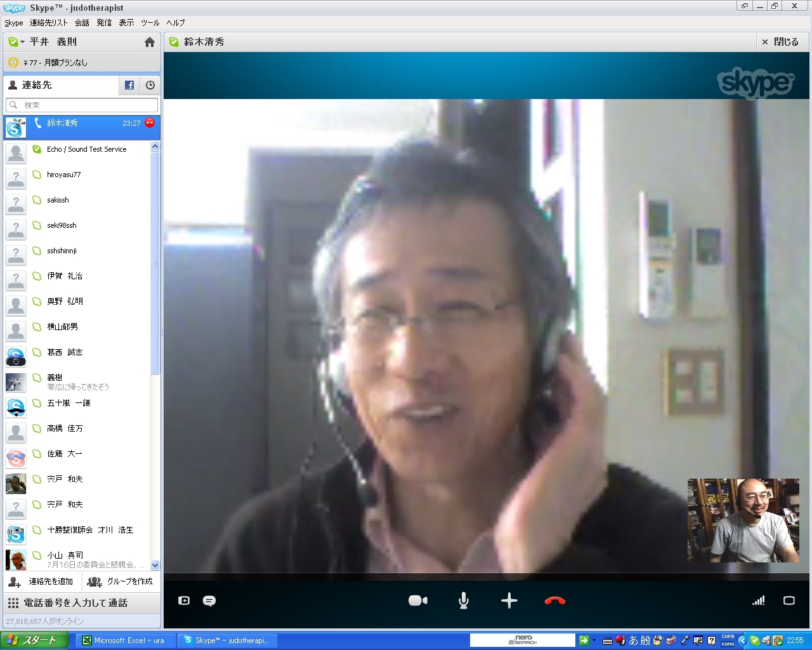Click the plus add-to-call icon
The height and width of the screenshot is (650, 812).
(x=509, y=600)
